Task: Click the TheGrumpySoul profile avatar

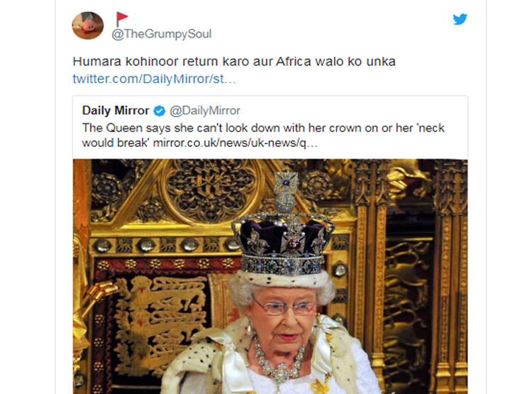Action: pyautogui.click(x=88, y=26)
